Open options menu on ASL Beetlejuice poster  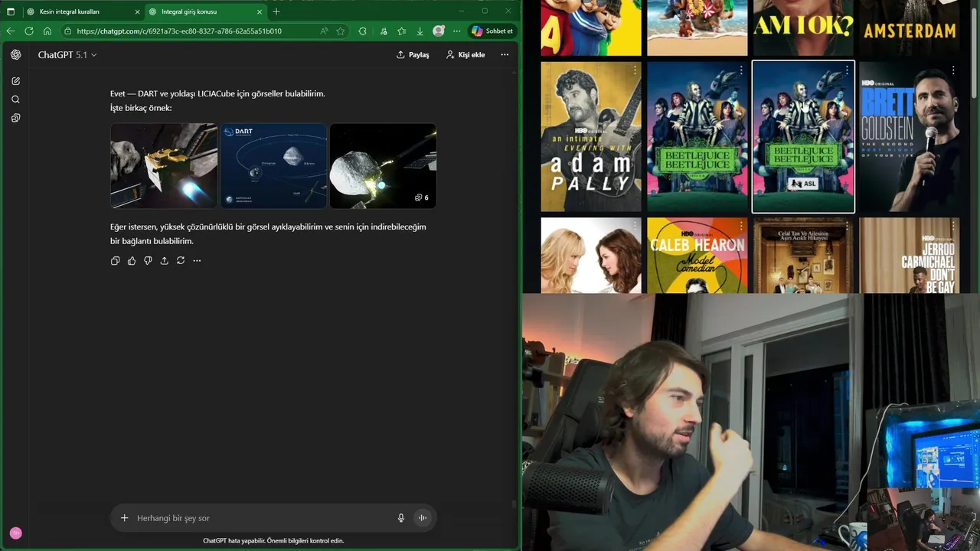[847, 70]
